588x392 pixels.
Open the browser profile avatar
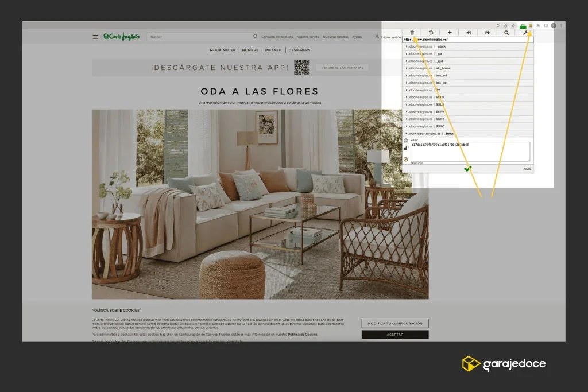pos(554,25)
